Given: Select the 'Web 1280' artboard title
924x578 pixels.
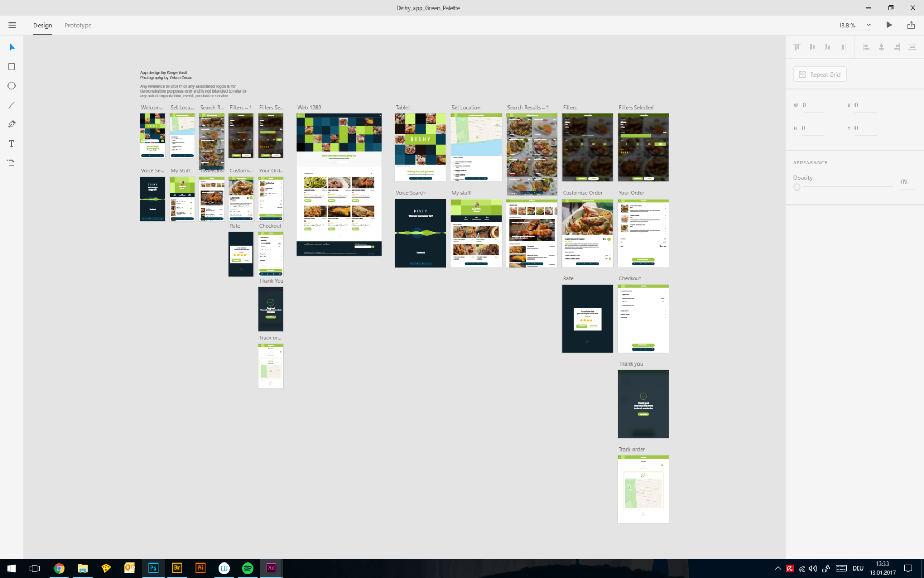Looking at the screenshot, I should pos(309,108).
